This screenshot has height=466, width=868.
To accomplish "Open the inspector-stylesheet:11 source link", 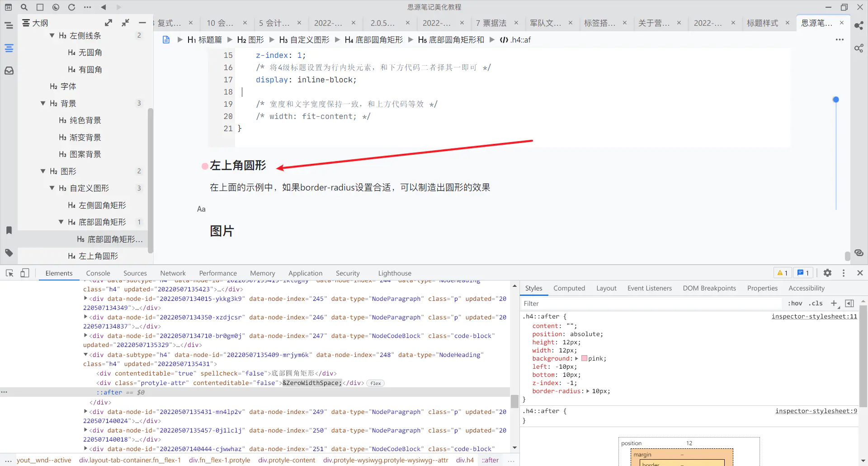I will click(x=814, y=317).
